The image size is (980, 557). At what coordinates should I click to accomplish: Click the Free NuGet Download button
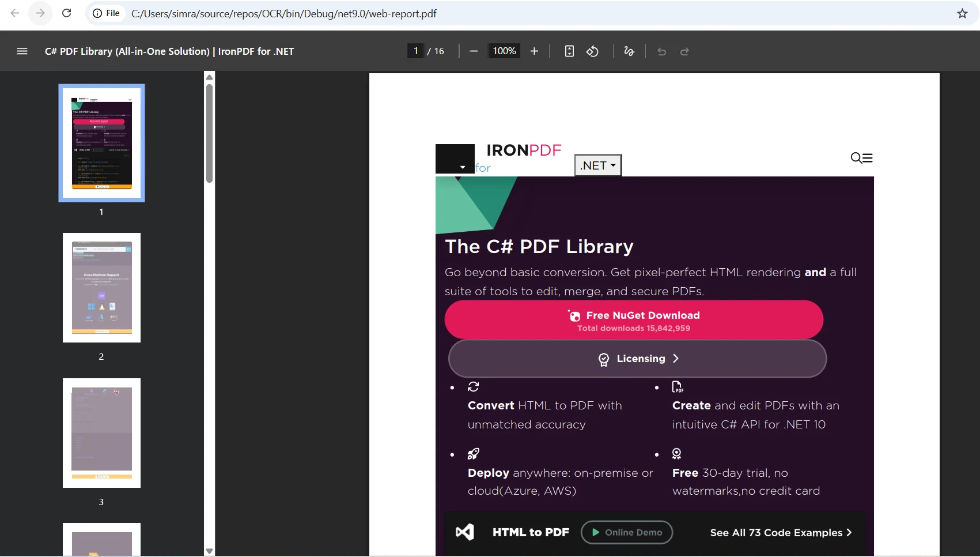coord(634,320)
